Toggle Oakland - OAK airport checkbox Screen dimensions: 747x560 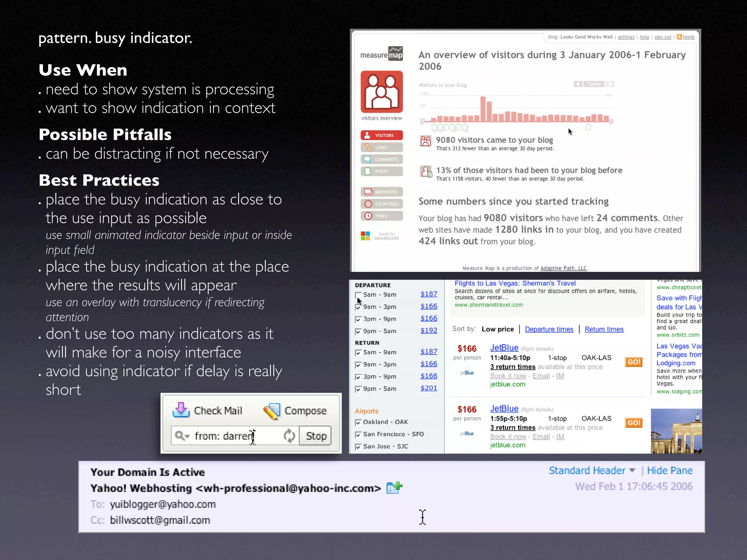[358, 423]
